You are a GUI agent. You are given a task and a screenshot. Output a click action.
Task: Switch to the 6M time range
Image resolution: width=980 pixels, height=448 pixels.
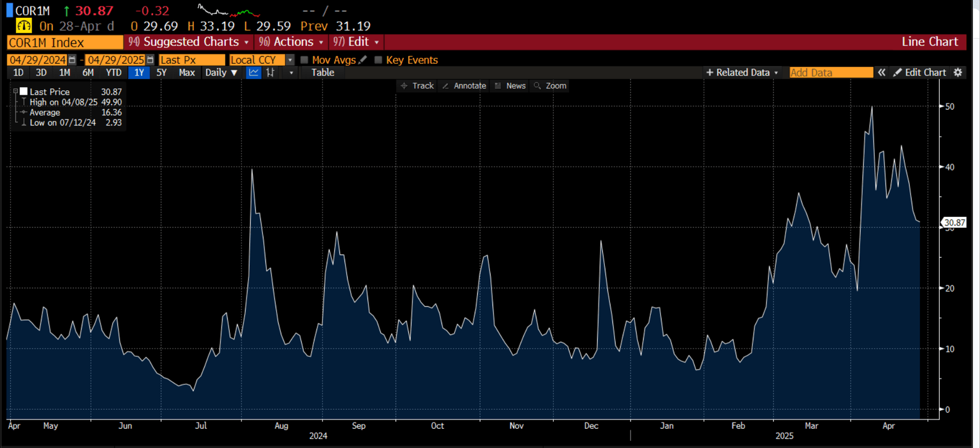click(x=88, y=73)
